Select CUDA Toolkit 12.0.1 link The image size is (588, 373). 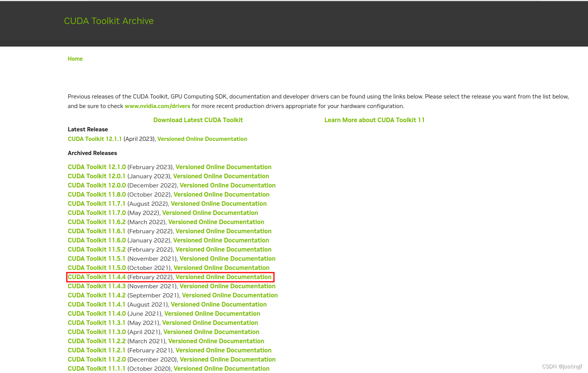pos(97,176)
